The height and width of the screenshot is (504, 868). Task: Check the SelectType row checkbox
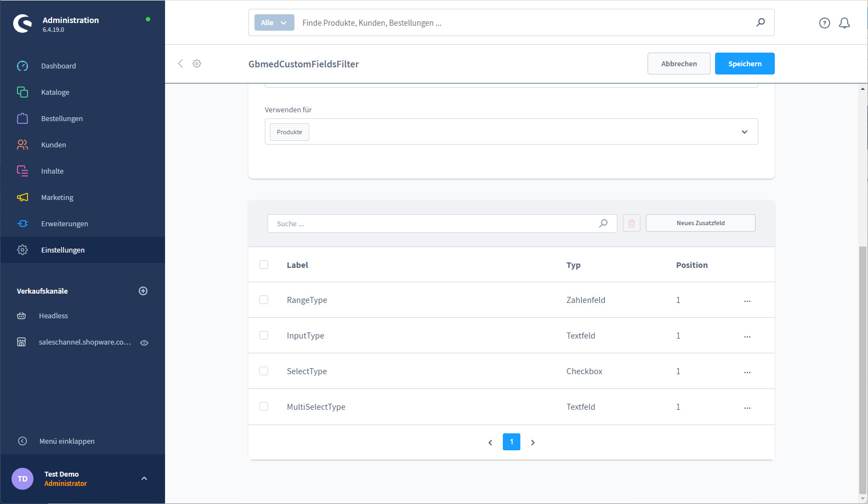point(264,371)
